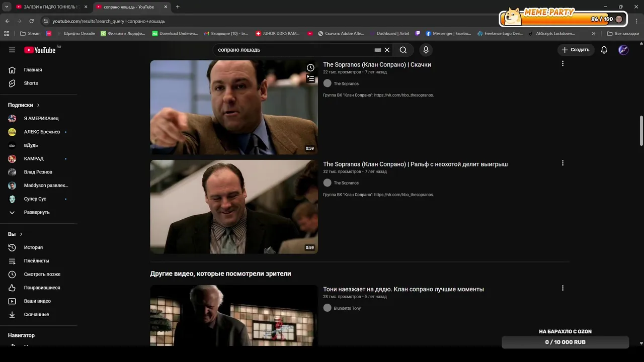
Task: Click the search magnifier button
Action: tap(403, 50)
